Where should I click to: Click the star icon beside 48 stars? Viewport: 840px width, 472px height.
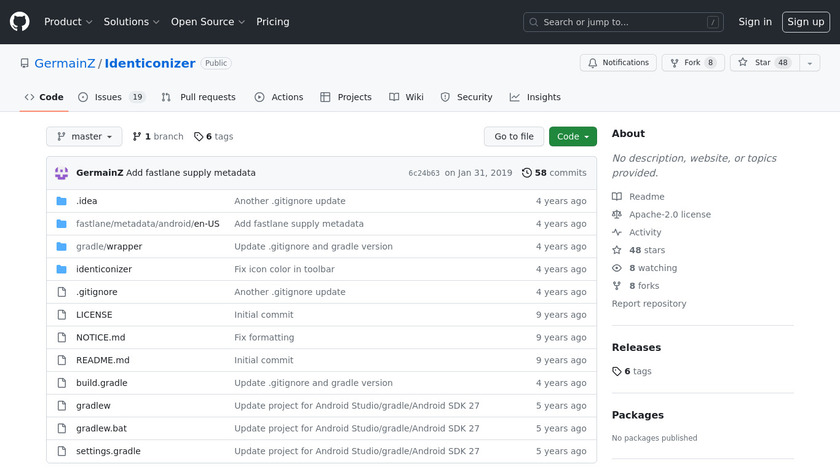pos(617,250)
